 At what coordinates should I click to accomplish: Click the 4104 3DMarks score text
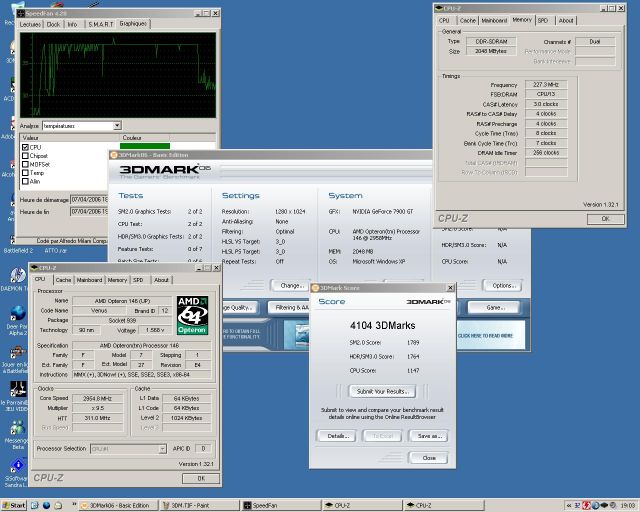coord(382,325)
